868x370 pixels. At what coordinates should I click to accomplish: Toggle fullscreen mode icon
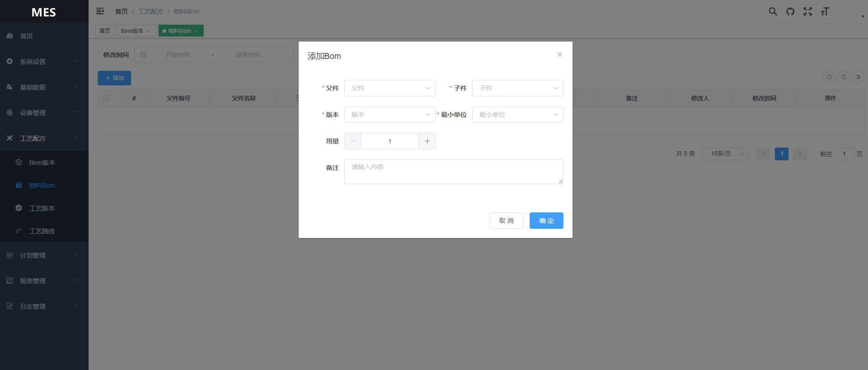(x=808, y=11)
